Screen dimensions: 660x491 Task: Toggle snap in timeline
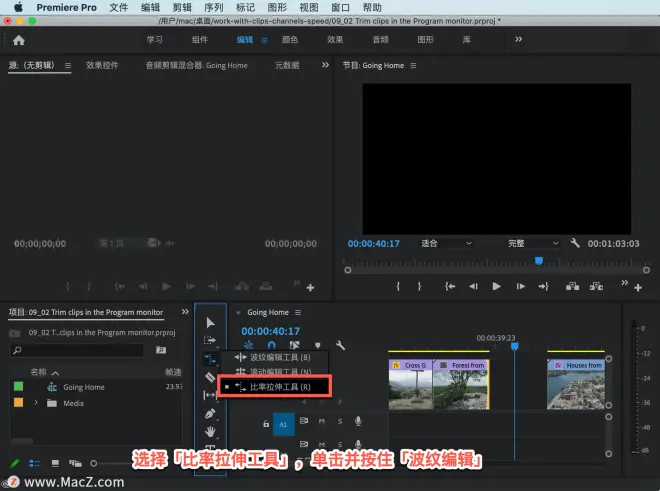[271, 345]
